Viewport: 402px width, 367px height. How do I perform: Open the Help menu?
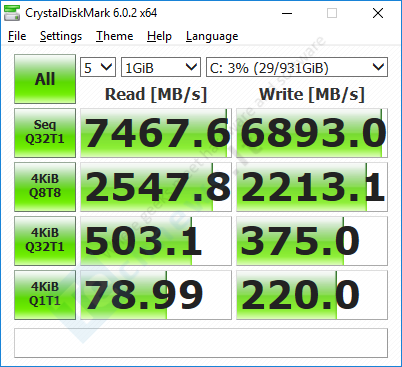(159, 36)
